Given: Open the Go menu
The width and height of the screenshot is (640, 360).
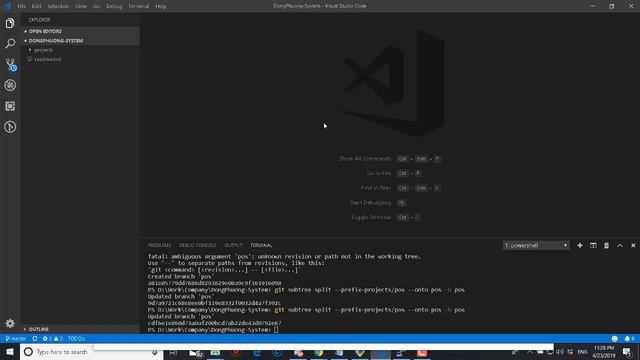Looking at the screenshot, I should pos(96,6).
